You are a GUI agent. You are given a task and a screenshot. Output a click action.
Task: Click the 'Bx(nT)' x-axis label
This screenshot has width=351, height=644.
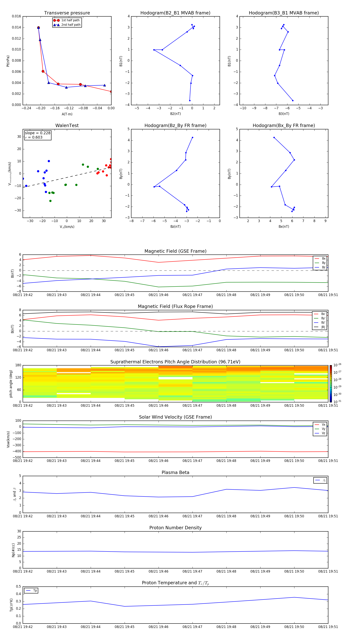coord(284,227)
